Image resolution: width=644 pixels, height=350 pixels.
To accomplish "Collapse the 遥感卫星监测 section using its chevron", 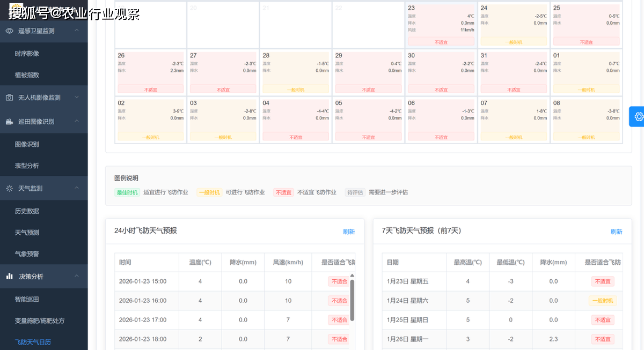I will (77, 31).
